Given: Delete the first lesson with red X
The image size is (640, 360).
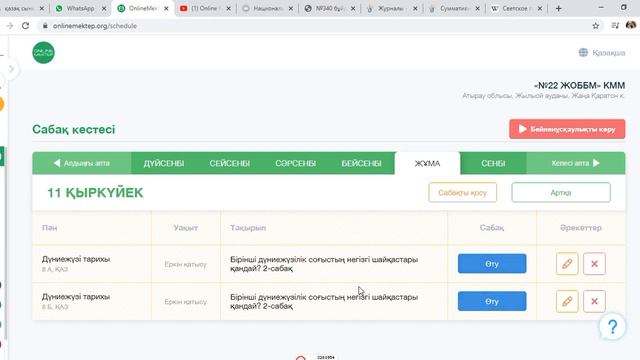Looking at the screenshot, I should coord(594,264).
